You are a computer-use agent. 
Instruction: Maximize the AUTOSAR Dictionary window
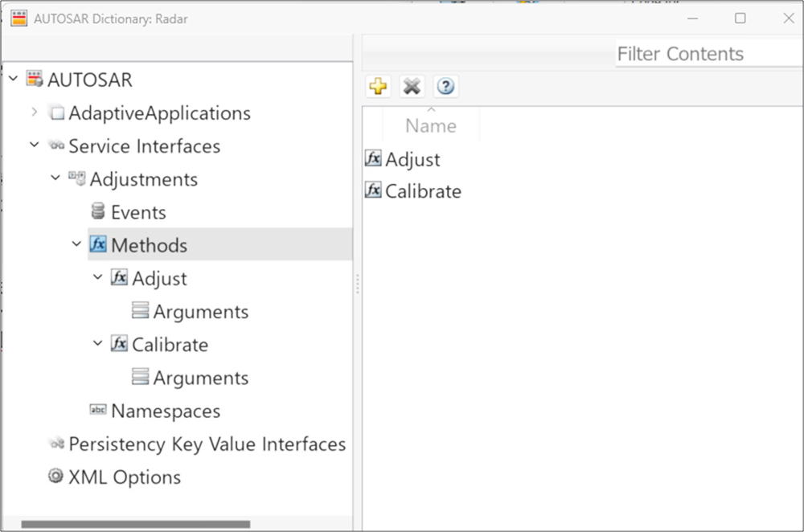[x=740, y=18]
